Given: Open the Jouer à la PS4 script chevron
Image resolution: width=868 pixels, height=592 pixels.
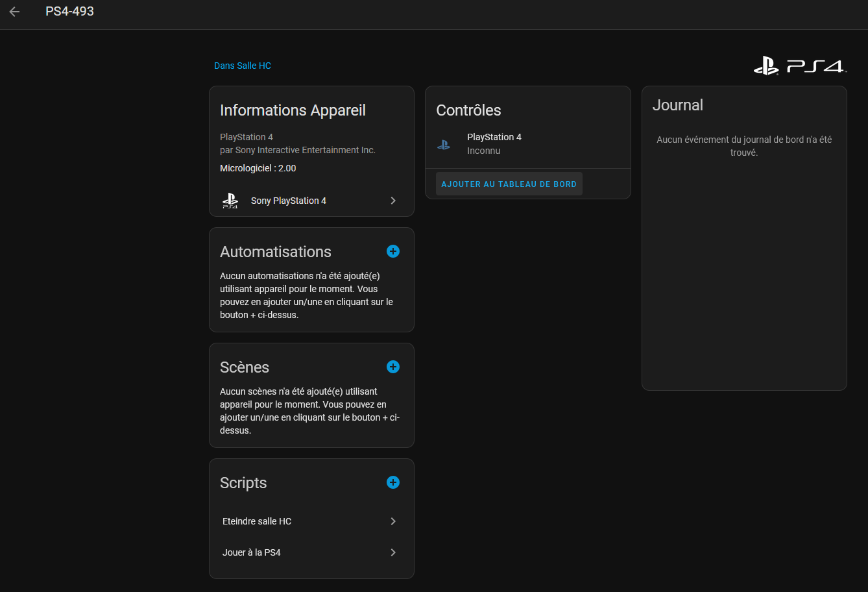Looking at the screenshot, I should point(393,552).
